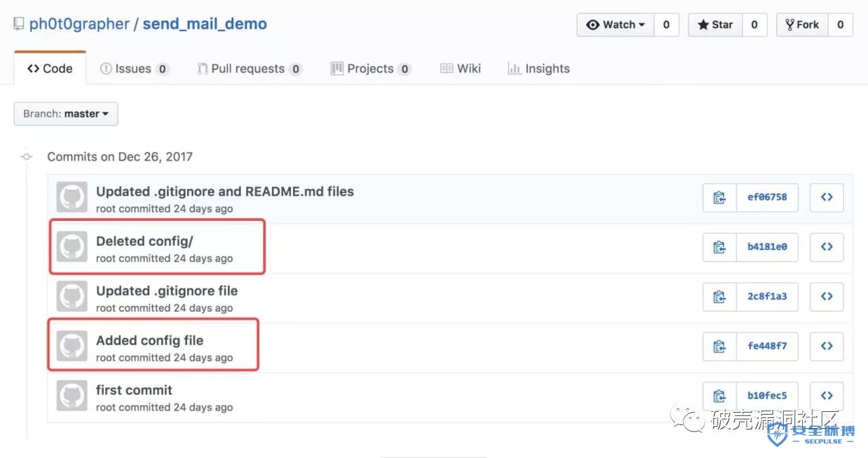Open commit hash 2c8f1a3
This screenshot has height=458, width=868.
point(767,297)
